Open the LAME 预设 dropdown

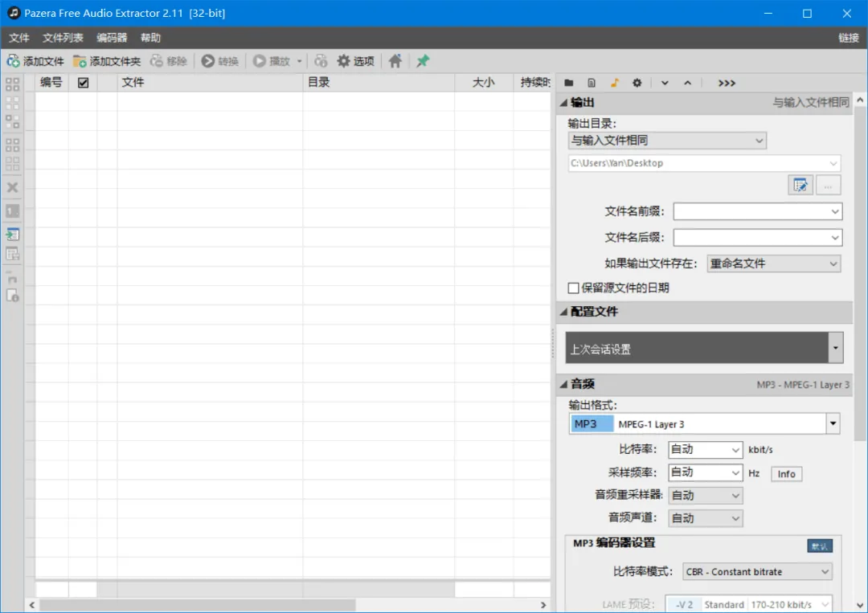(x=749, y=604)
